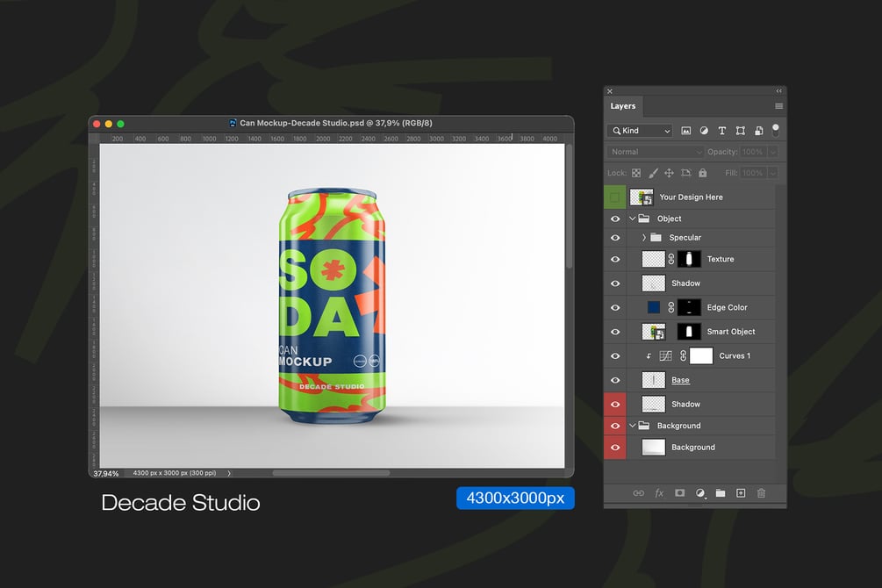Click the Texture layer black mask thumbnail
Image resolution: width=882 pixels, height=588 pixels.
coord(689,259)
